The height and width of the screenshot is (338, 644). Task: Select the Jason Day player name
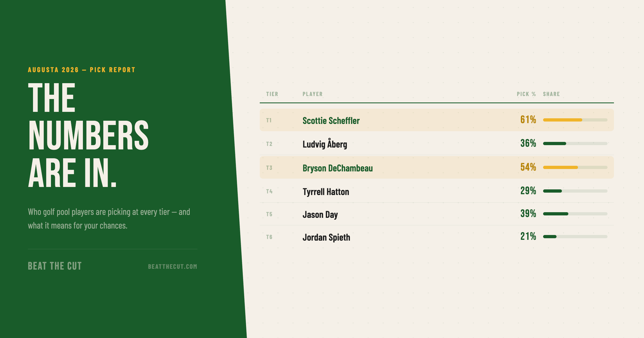320,215
